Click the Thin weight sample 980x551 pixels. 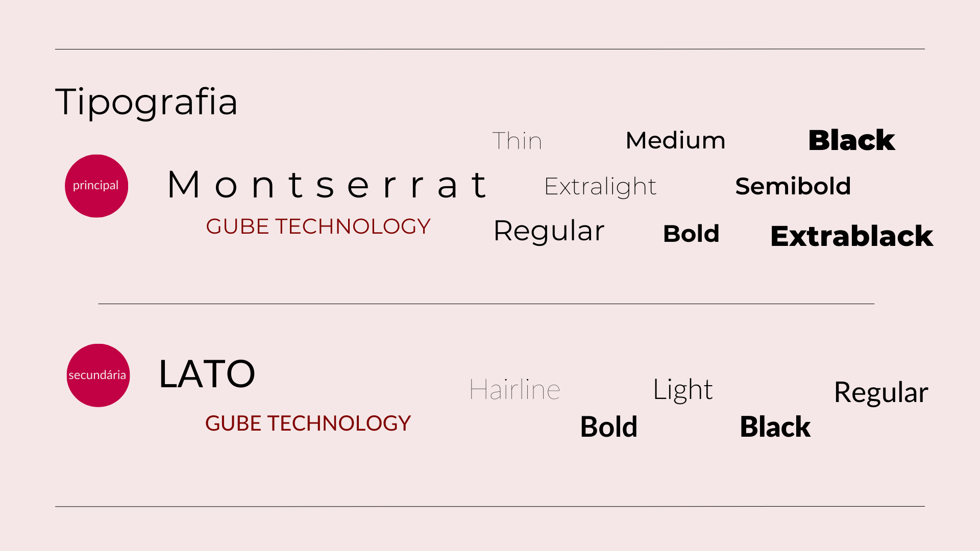coord(517,141)
